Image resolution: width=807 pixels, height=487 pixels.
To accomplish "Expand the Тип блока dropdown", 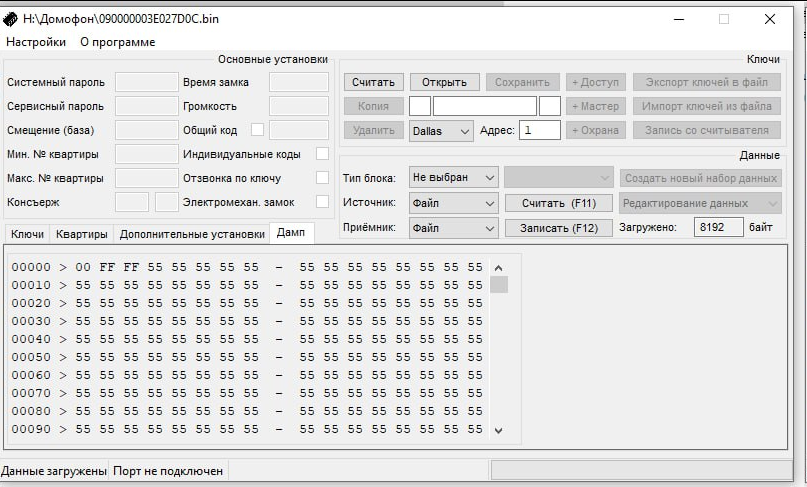I will coord(453,178).
